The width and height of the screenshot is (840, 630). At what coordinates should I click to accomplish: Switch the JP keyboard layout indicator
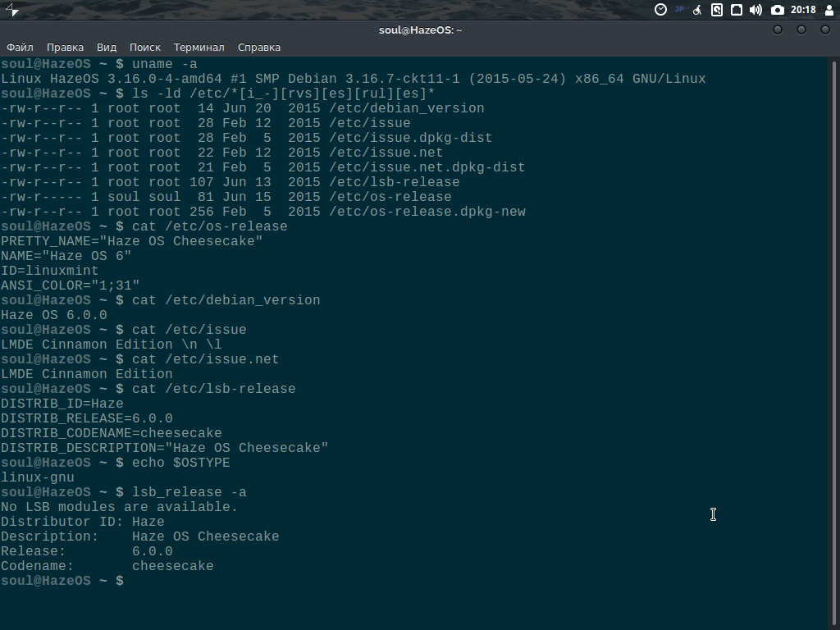(679, 9)
